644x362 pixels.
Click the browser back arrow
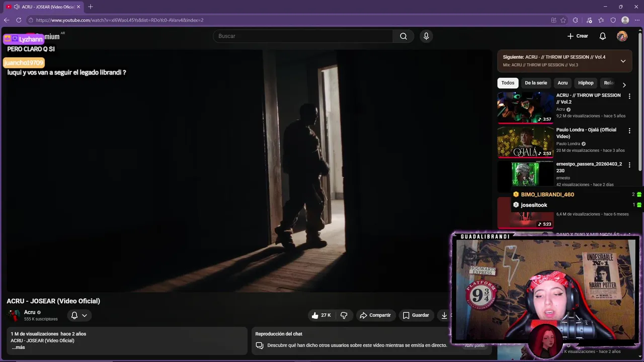(x=7, y=20)
